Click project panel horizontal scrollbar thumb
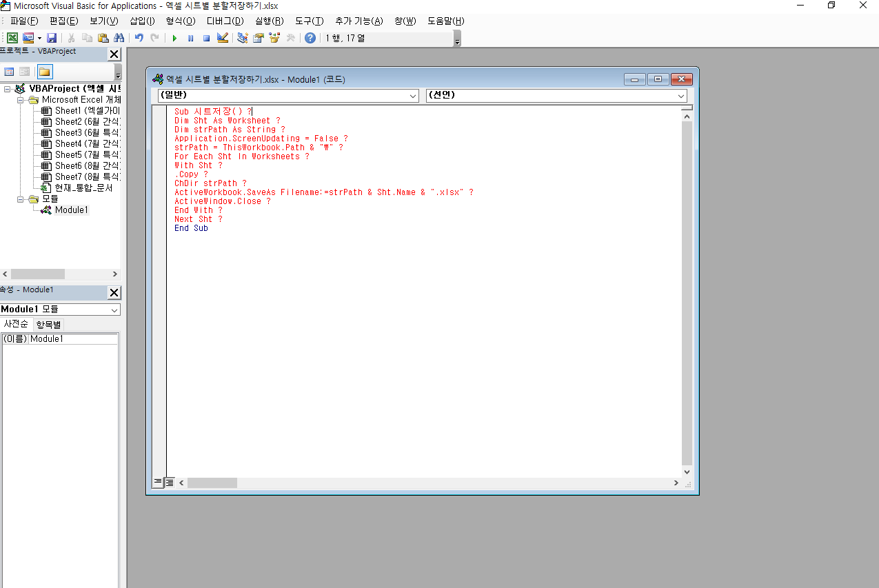The height and width of the screenshot is (588, 879). point(38,274)
